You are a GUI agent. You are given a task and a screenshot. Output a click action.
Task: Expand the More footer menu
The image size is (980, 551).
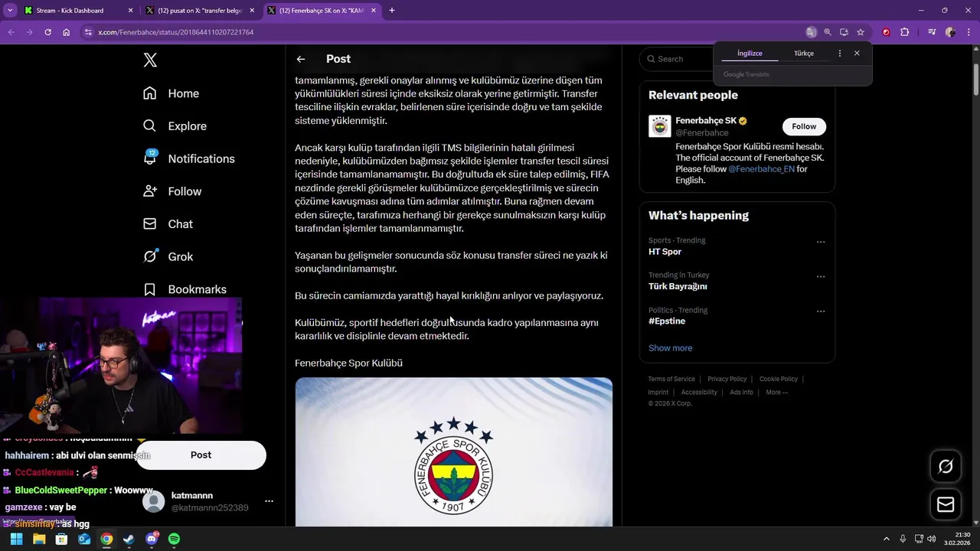click(776, 393)
